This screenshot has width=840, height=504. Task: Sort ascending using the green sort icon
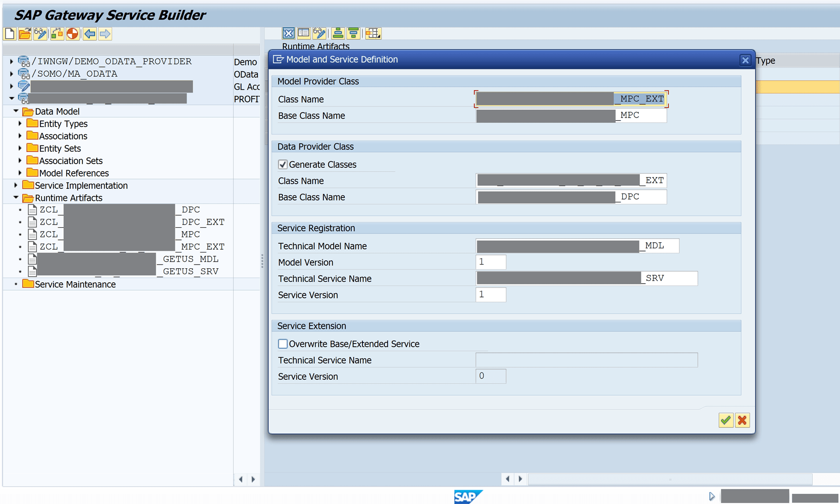click(337, 33)
